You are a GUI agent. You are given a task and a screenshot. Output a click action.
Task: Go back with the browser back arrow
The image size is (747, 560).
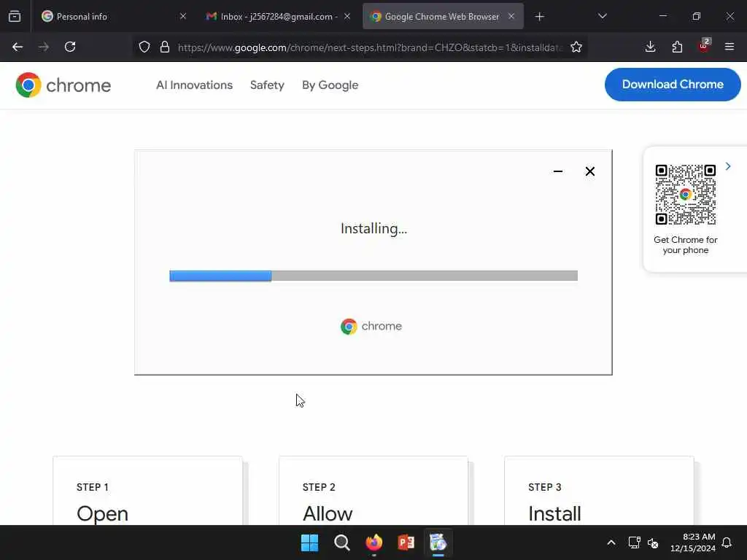point(18,47)
